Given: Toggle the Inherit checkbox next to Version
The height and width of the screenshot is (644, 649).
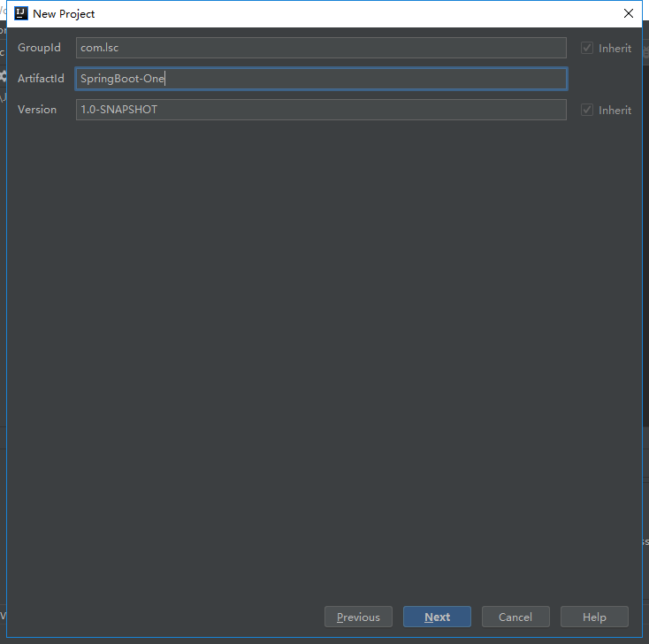Looking at the screenshot, I should click(x=587, y=111).
